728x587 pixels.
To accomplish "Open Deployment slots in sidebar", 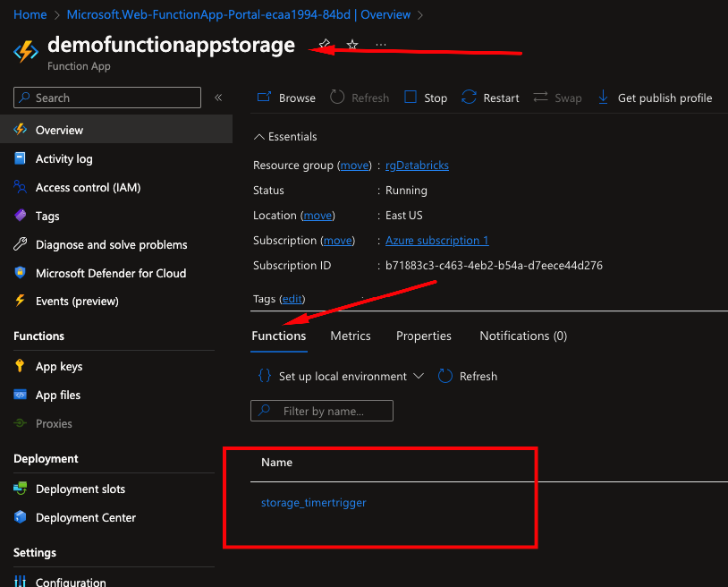I will point(80,489).
